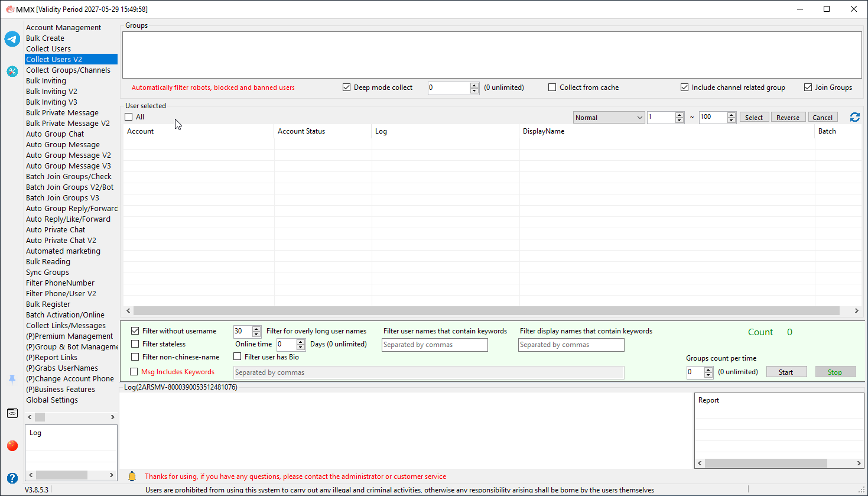Click the blue refresh icon next to Cancel

coord(855,117)
